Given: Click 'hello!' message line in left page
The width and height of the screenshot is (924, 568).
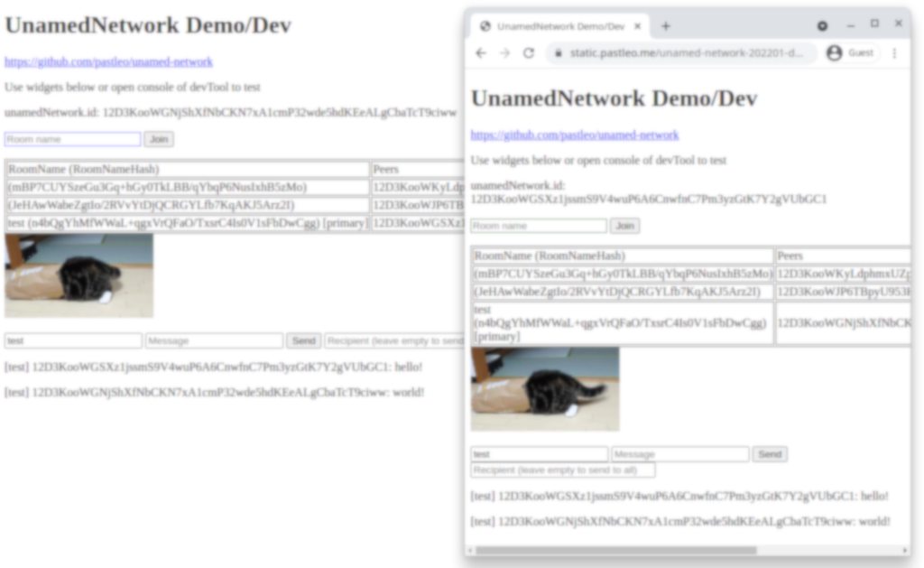Looking at the screenshot, I should pyautogui.click(x=213, y=367).
